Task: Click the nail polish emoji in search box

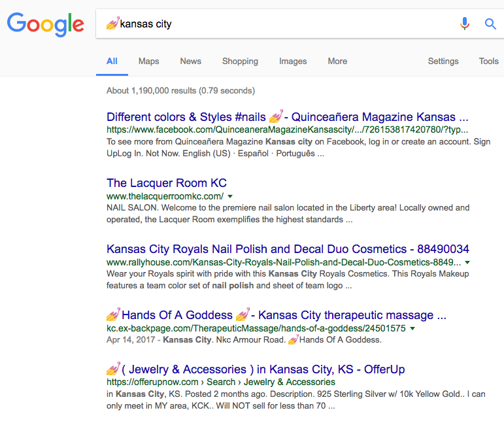Action: click(x=113, y=23)
